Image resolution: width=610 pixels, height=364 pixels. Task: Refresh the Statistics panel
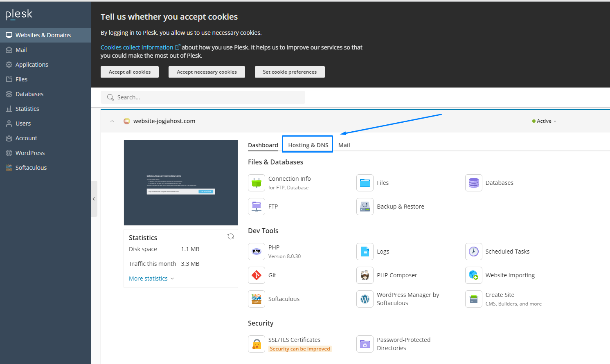click(x=231, y=237)
